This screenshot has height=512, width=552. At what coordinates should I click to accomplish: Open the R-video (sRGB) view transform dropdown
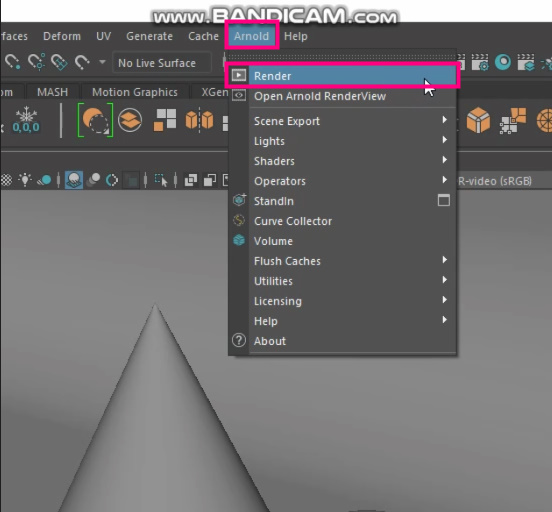[495, 181]
